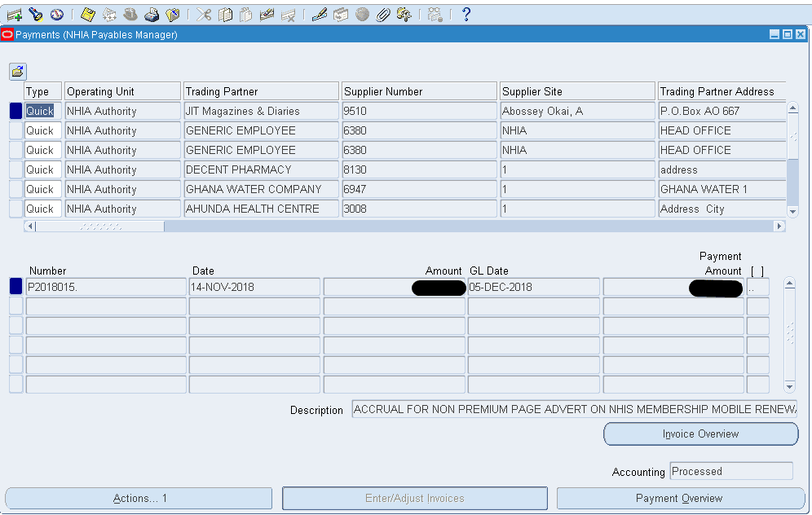The image size is (812, 515).
Task: Print using the printer toolbar icon
Action: coord(152,15)
